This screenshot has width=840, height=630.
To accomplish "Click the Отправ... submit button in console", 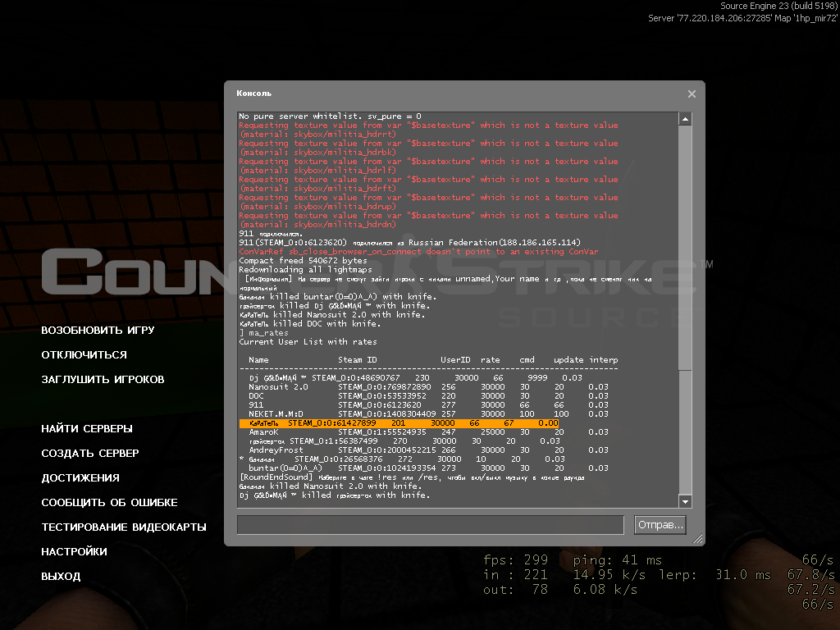I will click(660, 525).
